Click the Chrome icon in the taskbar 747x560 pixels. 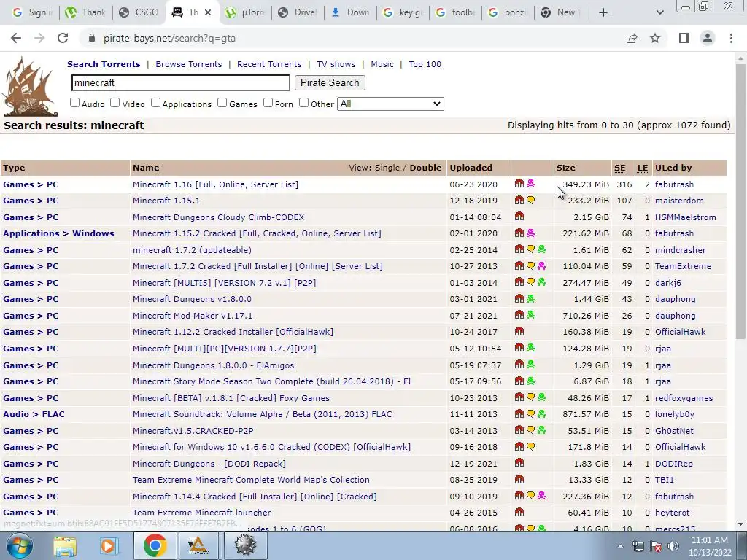[155, 545]
